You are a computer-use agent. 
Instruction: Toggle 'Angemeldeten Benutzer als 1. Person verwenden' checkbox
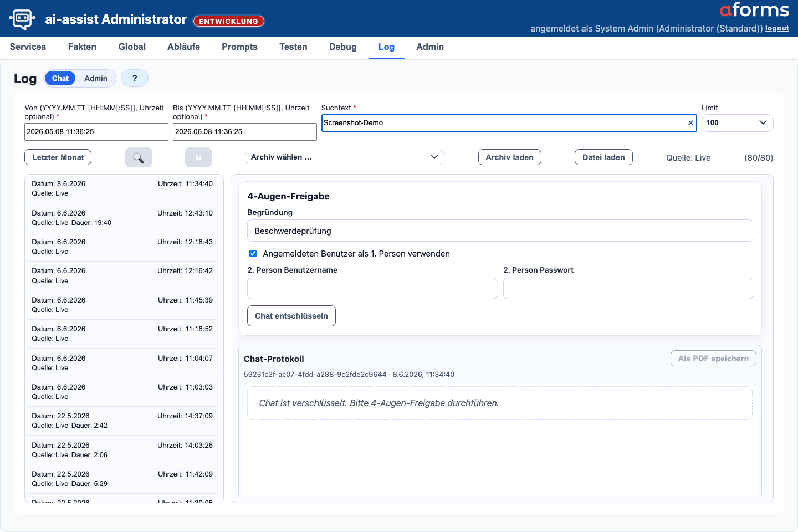(x=253, y=254)
